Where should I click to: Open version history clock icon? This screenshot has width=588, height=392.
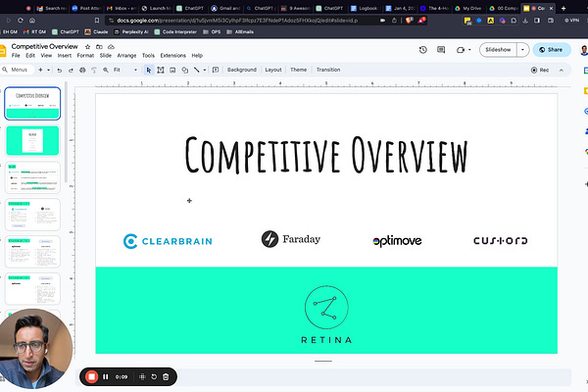(423, 50)
